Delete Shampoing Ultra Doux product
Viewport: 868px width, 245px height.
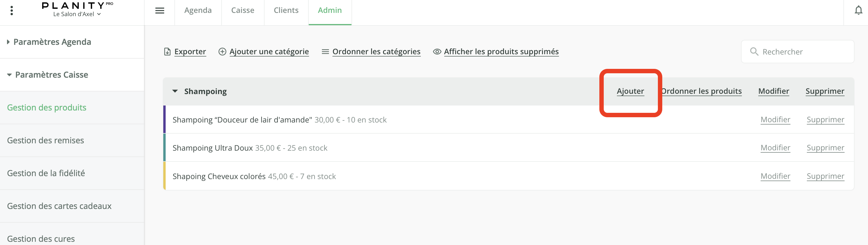[825, 148]
